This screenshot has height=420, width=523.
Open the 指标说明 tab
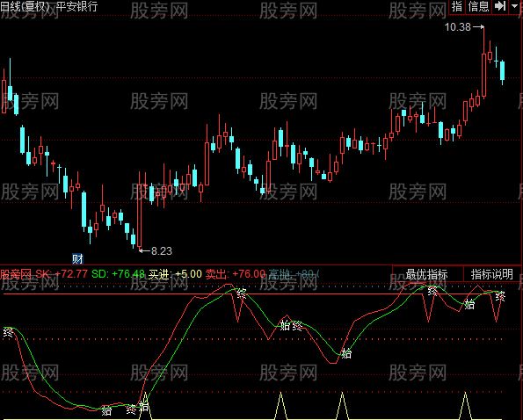pyautogui.click(x=492, y=274)
